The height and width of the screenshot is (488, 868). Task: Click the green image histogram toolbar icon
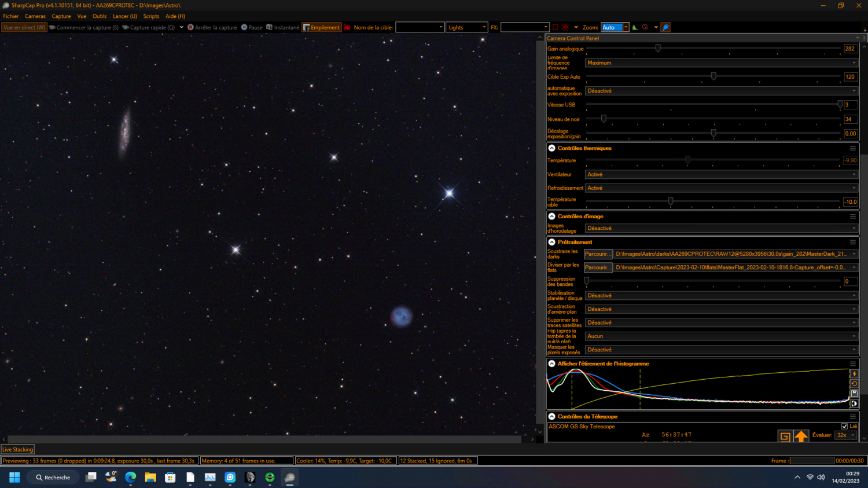click(x=635, y=27)
